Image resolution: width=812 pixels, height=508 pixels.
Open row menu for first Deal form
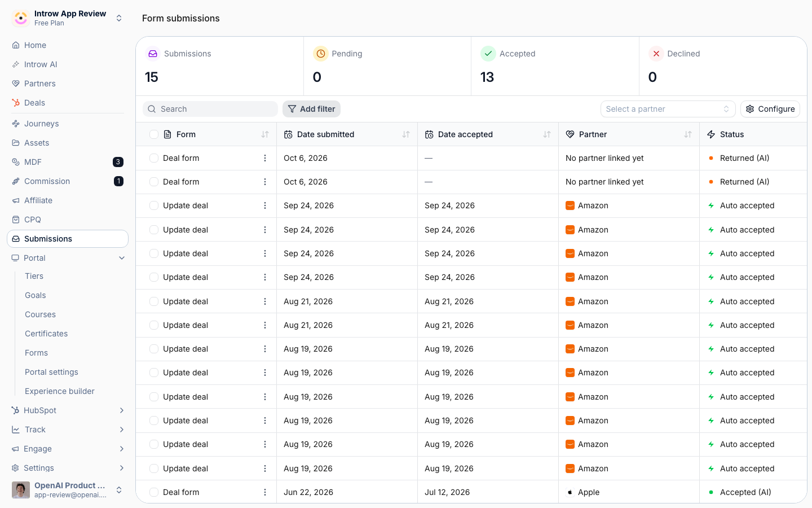[x=265, y=158]
